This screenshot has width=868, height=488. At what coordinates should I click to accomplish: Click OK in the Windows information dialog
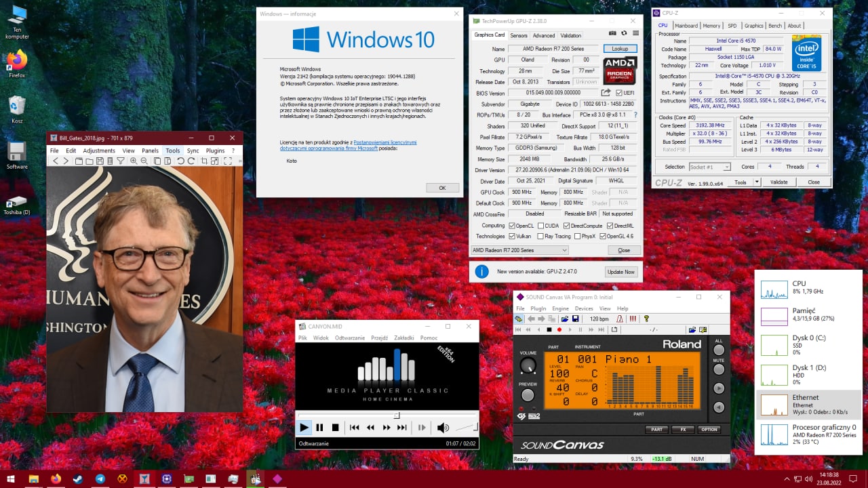(442, 188)
